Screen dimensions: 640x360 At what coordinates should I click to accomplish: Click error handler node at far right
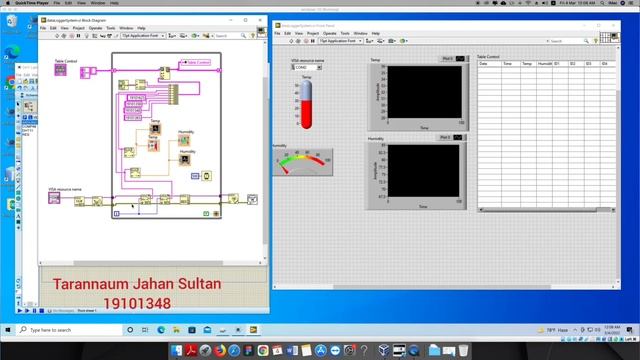pyautogui.click(x=253, y=199)
